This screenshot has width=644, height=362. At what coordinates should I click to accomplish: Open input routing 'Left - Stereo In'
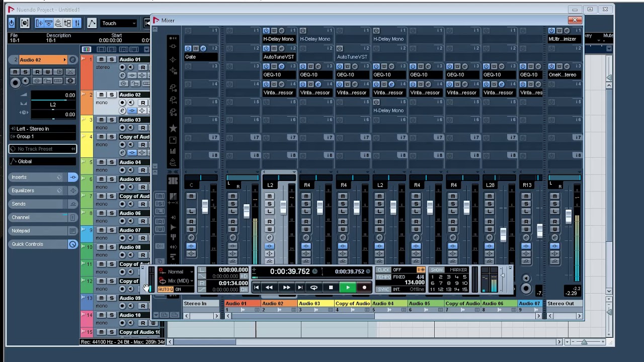coord(43,129)
